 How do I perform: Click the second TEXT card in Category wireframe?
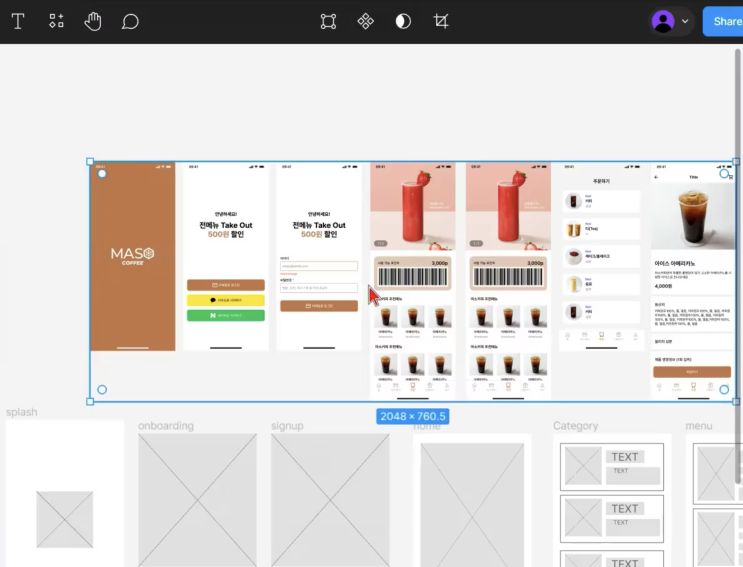[x=612, y=519]
